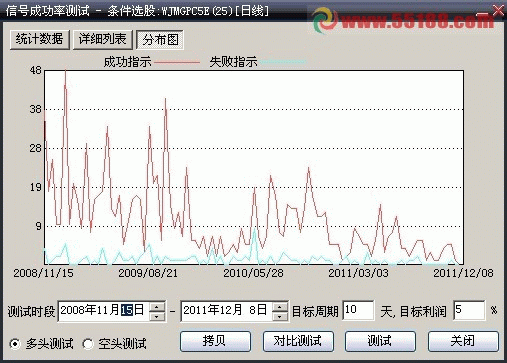Increase the end date with up arrow
The width and height of the screenshot is (507, 363).
tap(280, 306)
